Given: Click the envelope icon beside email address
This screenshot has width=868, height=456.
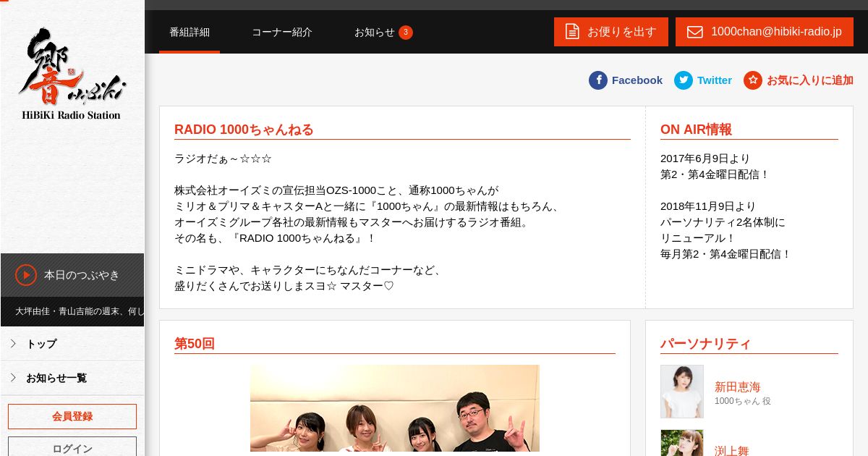Looking at the screenshot, I should point(695,32).
